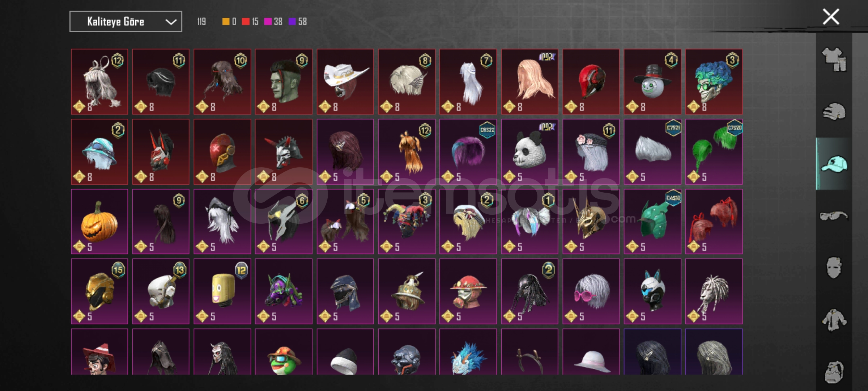This screenshot has width=868, height=391.
Task: Select the frog with orange hat item
Action: [x=284, y=352]
